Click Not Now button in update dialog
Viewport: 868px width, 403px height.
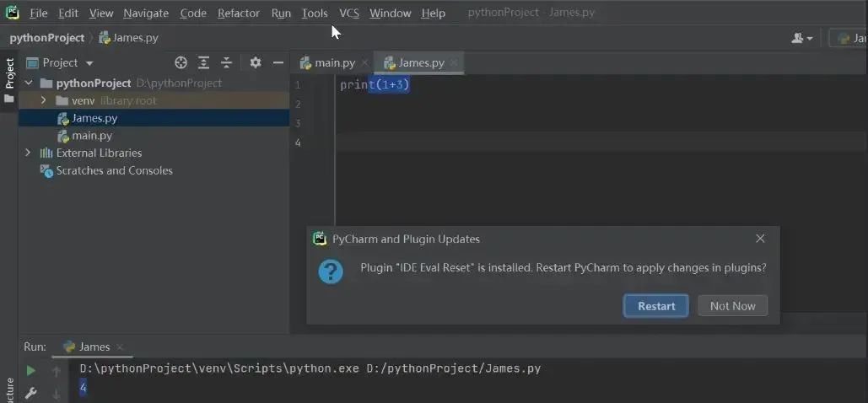(x=732, y=305)
